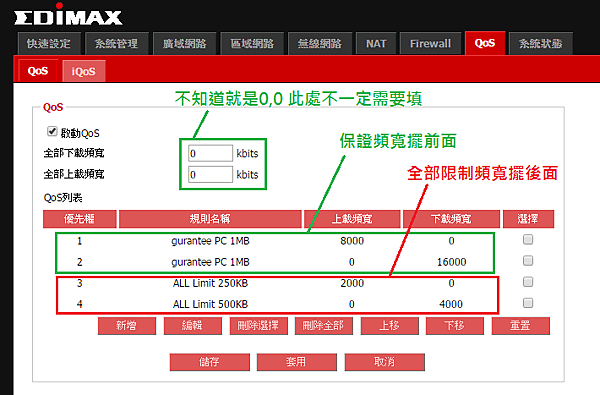The width and height of the screenshot is (600, 395).
Task: Focus the 全部上載頻寬 kbits input field
Action: click(210, 175)
